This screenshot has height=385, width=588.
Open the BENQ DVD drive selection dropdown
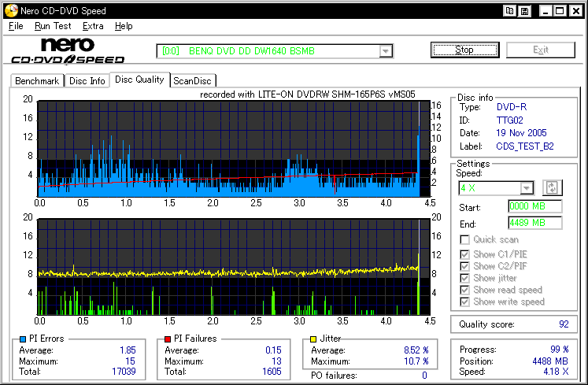tap(386, 51)
